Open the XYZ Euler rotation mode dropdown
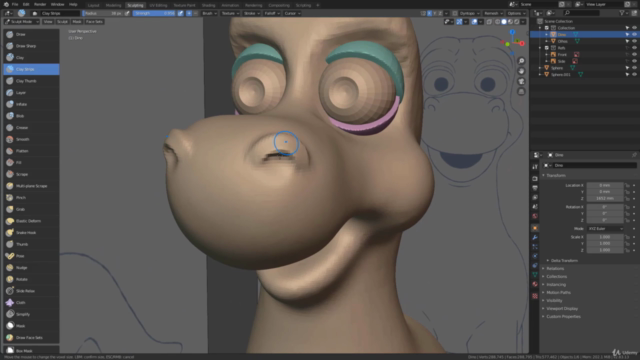 point(606,229)
